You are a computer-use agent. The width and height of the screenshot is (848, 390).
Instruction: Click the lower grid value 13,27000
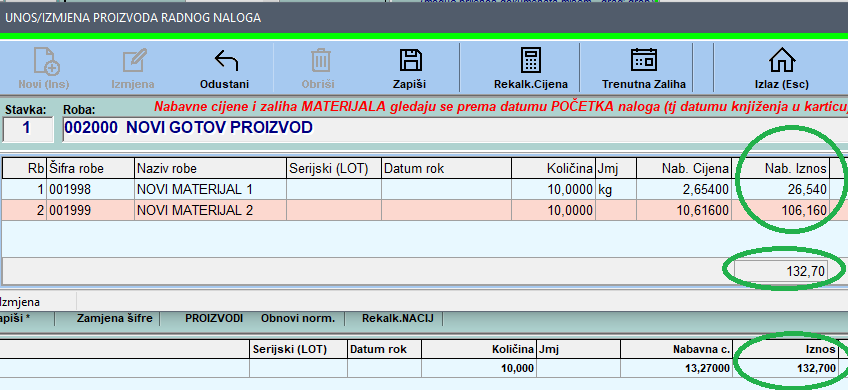[676, 368]
